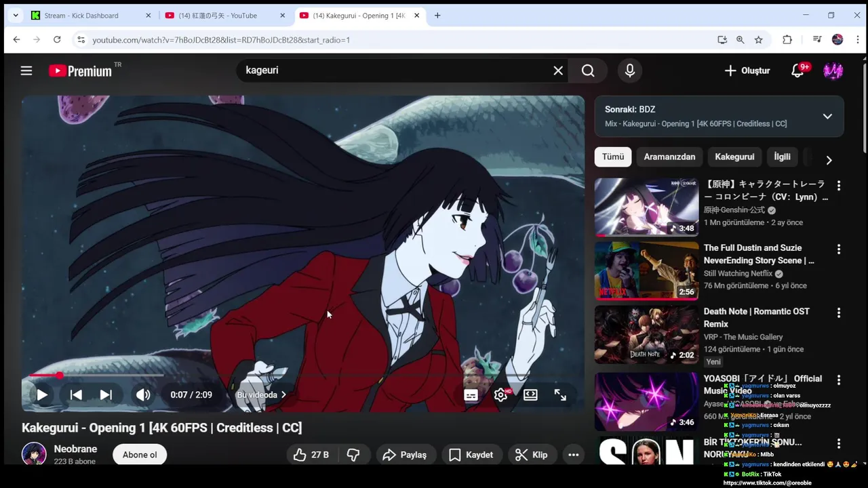Select the Tümü filter chip
The width and height of the screenshot is (868, 488).
pyautogui.click(x=613, y=157)
